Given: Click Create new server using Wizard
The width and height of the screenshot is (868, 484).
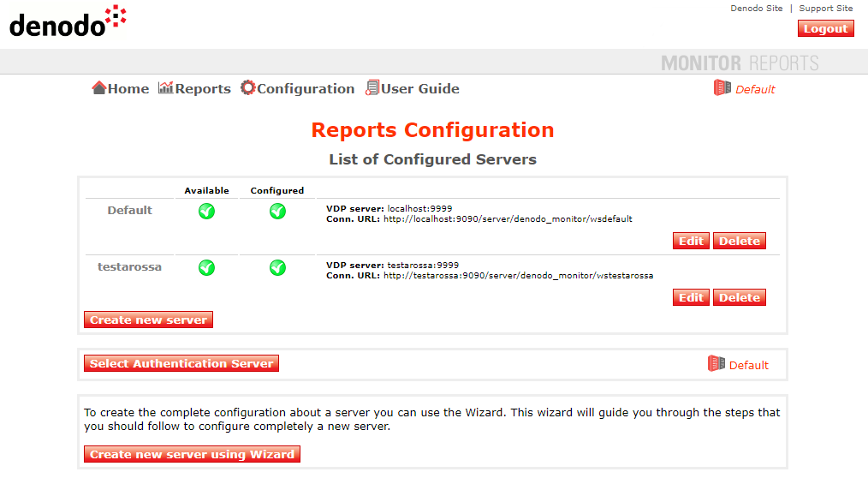Looking at the screenshot, I should (192, 454).
